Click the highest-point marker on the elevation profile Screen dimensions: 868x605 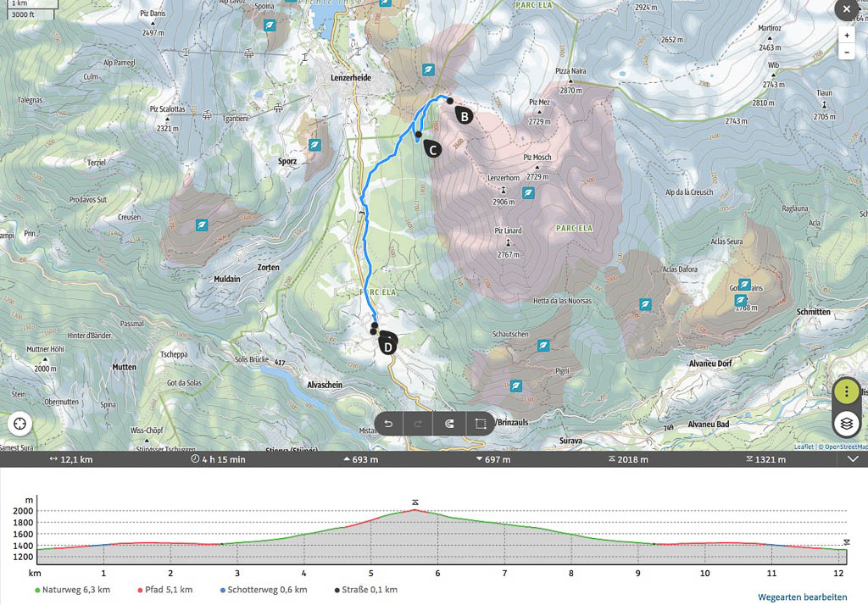tap(415, 502)
